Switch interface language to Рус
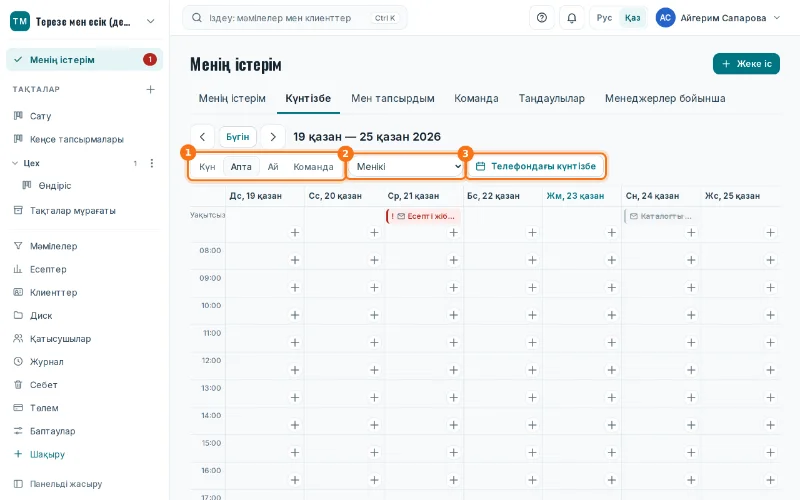Image resolution: width=800 pixels, height=500 pixels. click(604, 18)
